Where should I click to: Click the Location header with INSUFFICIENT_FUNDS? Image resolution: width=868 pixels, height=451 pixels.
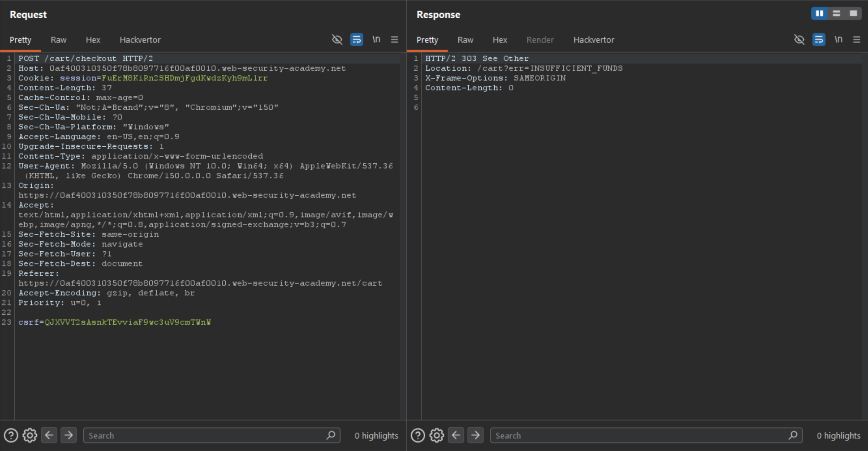click(524, 68)
